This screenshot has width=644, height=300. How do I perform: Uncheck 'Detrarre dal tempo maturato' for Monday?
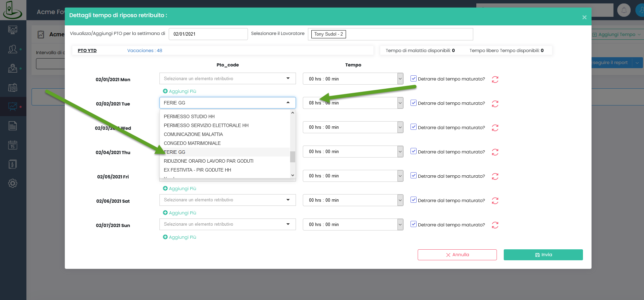coord(414,78)
